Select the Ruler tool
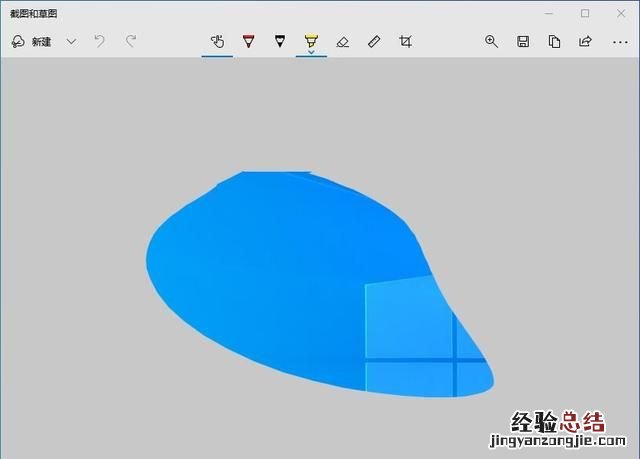 (374, 42)
